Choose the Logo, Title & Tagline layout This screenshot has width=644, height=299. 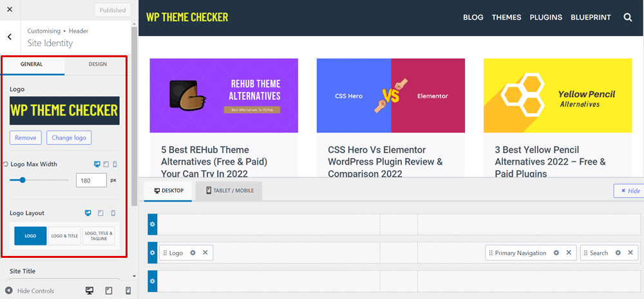tap(99, 236)
